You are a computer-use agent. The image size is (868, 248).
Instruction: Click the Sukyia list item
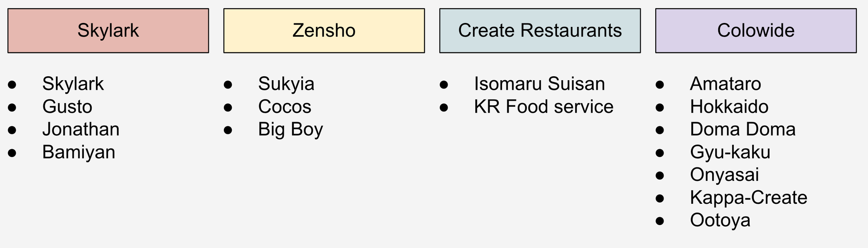[286, 84]
